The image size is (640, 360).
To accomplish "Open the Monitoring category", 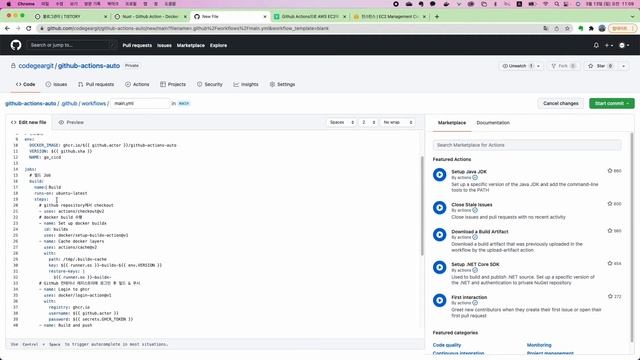I will 539,345.
